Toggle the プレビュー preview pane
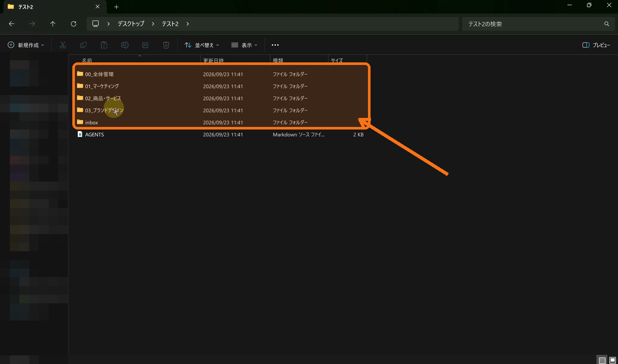The image size is (618, 364). [x=596, y=45]
